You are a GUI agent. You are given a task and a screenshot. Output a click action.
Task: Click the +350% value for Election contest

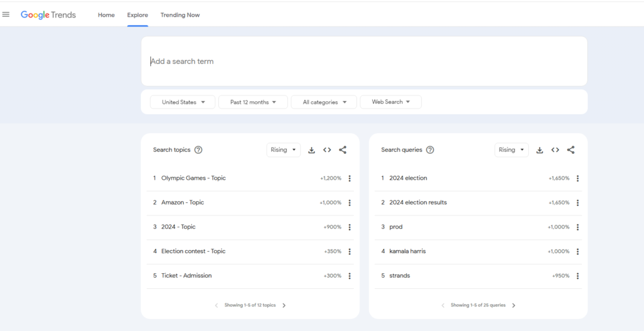pos(333,251)
